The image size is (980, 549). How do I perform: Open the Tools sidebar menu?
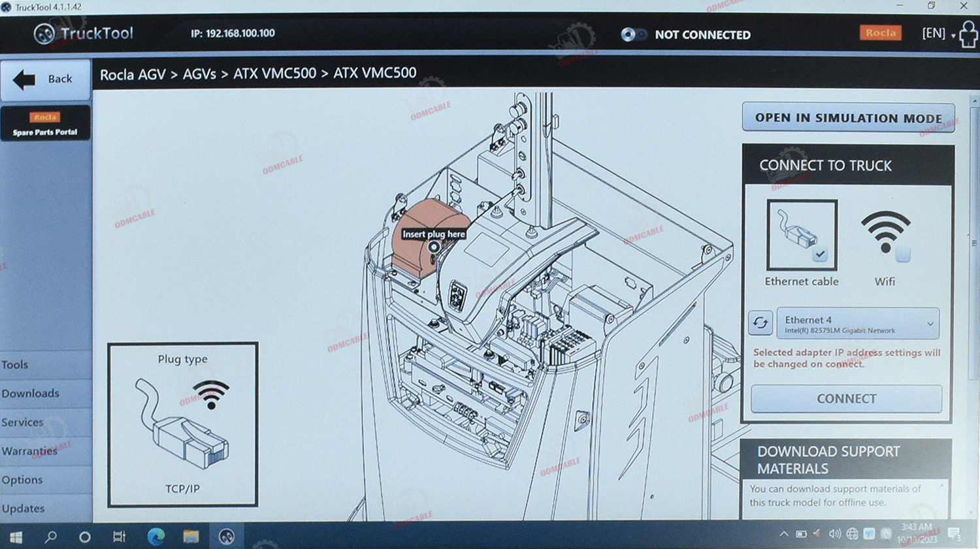[46, 365]
